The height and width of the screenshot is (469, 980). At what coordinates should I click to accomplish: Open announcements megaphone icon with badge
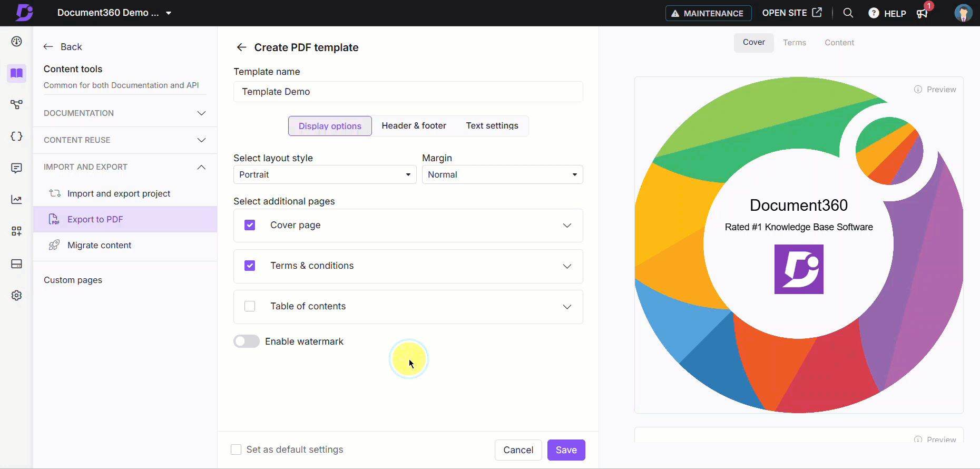coord(923,13)
